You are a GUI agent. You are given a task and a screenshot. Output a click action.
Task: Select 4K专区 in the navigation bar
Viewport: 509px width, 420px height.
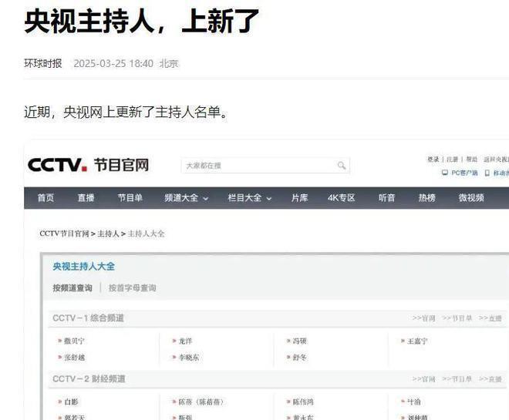tap(341, 198)
